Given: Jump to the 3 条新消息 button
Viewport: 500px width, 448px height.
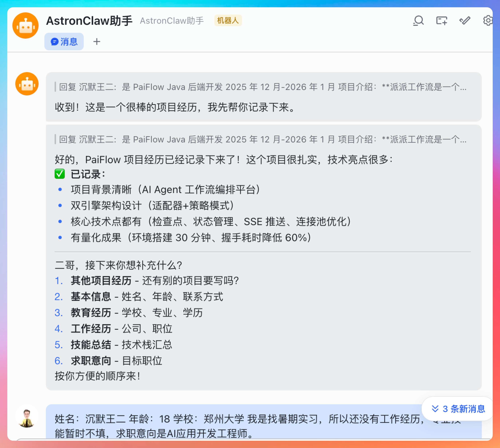Looking at the screenshot, I should pyautogui.click(x=458, y=409).
